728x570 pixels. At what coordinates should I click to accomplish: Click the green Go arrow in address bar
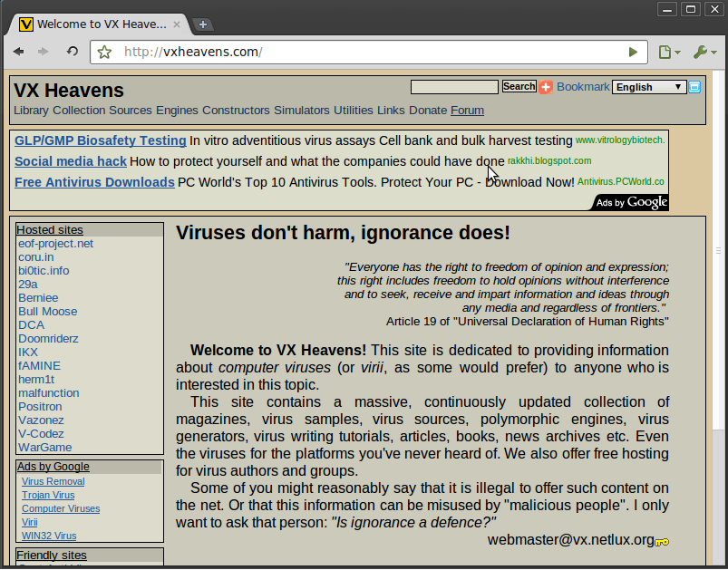(633, 52)
